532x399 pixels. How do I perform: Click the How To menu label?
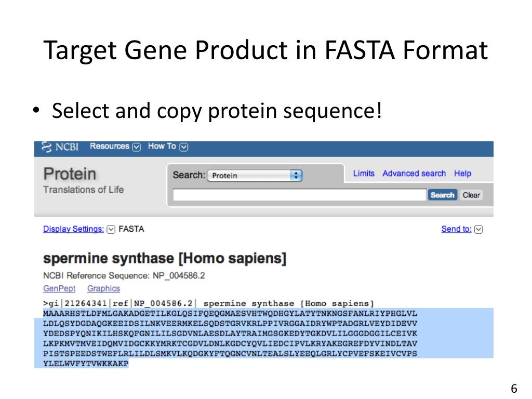click(x=162, y=146)
